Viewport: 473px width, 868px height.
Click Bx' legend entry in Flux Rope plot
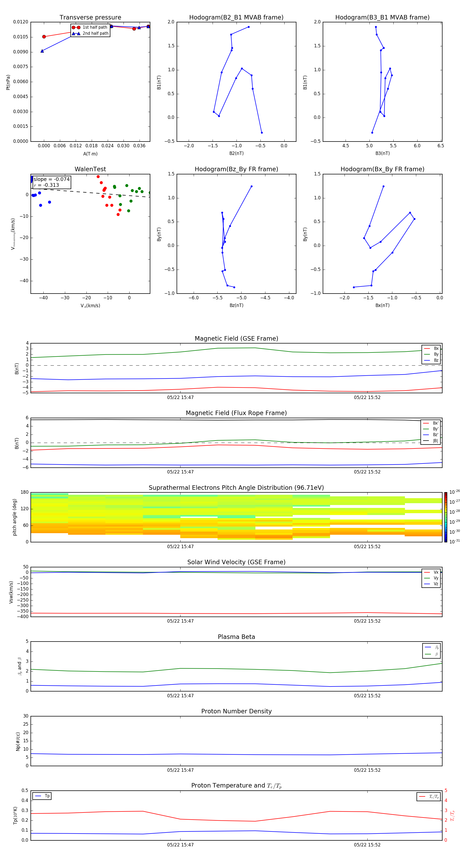(x=431, y=423)
